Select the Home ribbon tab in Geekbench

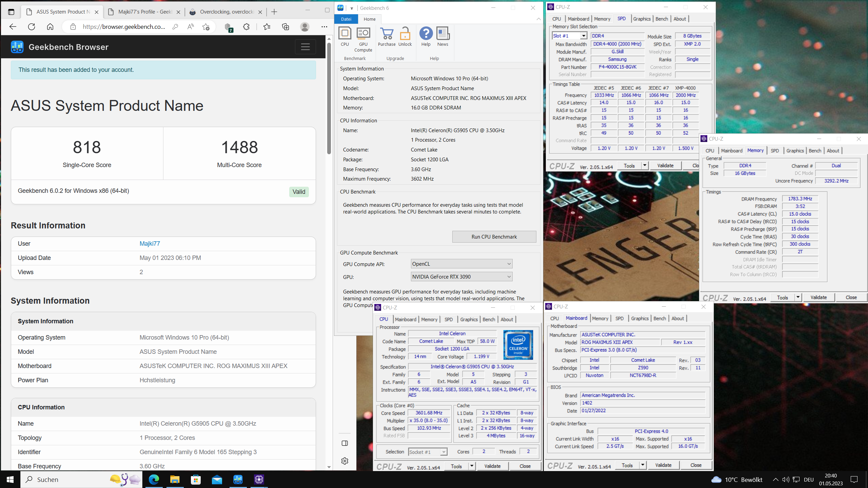pyautogui.click(x=370, y=19)
